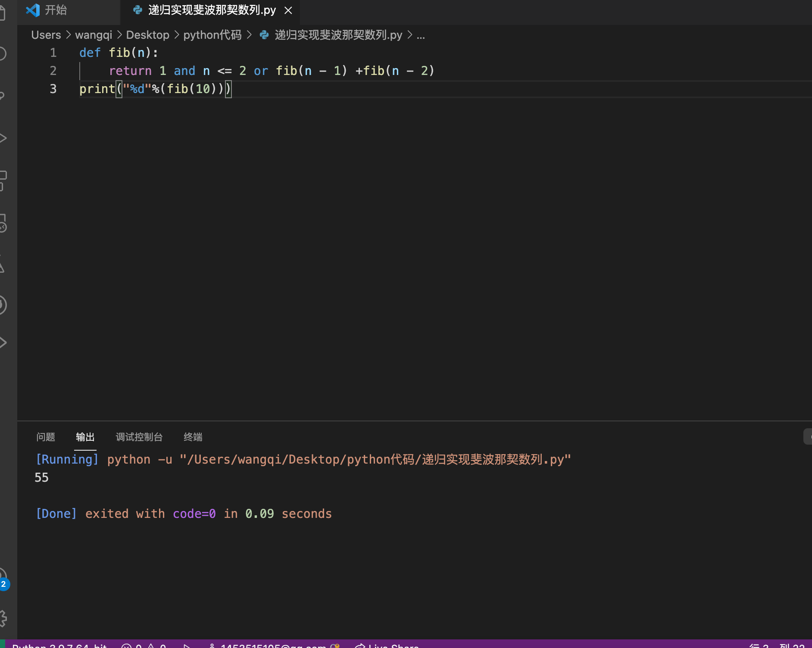This screenshot has height=648, width=812.
Task: Close the 递归实现斐波那契数列.py editor tab
Action: [288, 10]
